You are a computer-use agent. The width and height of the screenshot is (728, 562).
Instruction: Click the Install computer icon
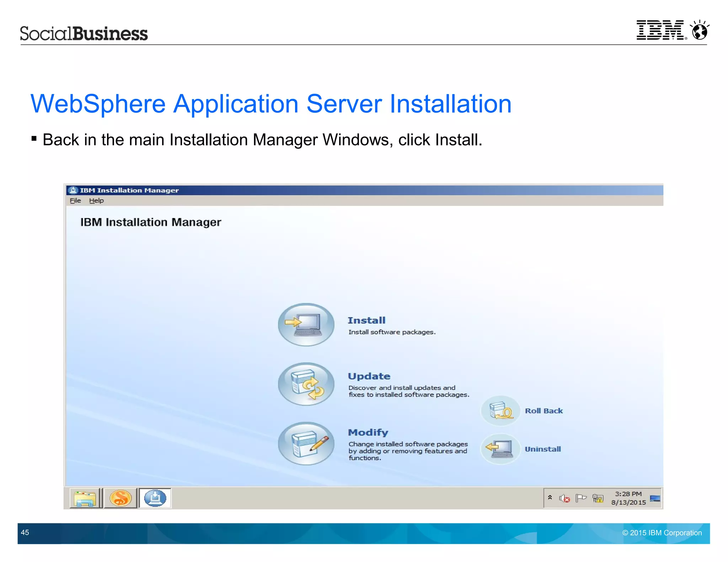coord(306,324)
